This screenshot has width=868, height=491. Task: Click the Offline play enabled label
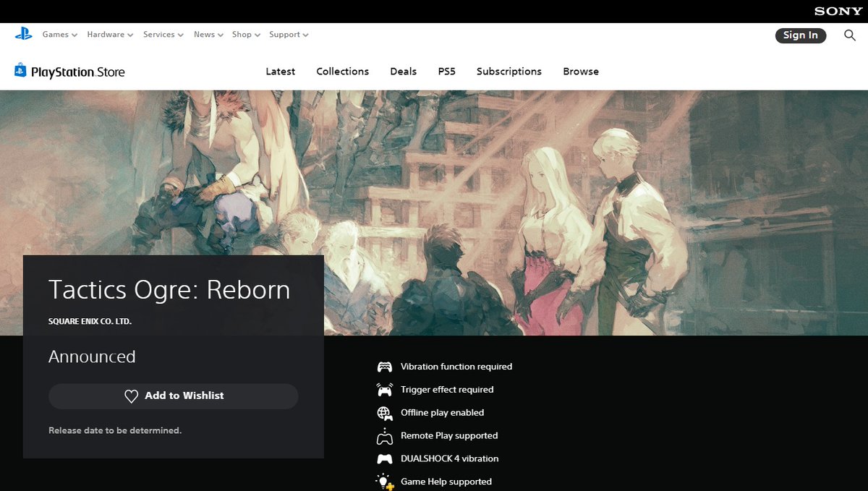(443, 413)
